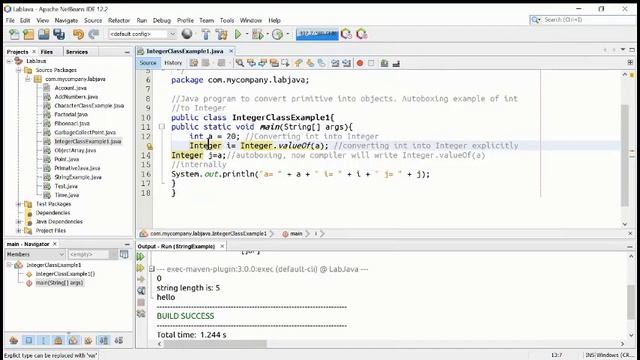Toggle Highlight Search icon in editor toolbar

274,63
